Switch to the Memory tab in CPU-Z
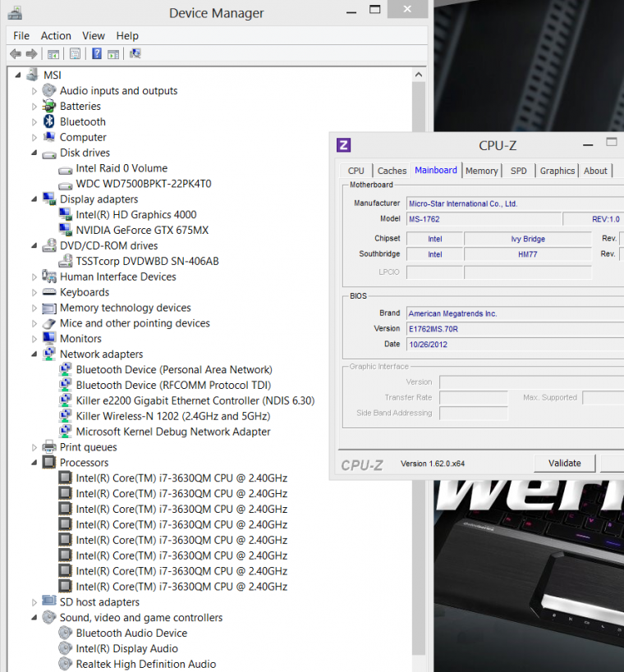Image resolution: width=624 pixels, height=672 pixels. tap(481, 171)
